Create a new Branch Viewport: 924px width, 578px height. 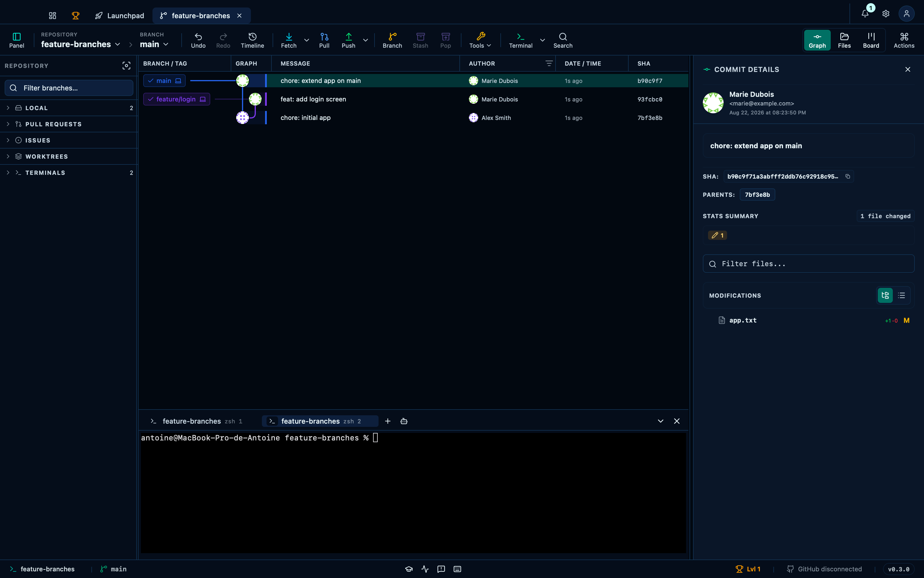pos(392,40)
